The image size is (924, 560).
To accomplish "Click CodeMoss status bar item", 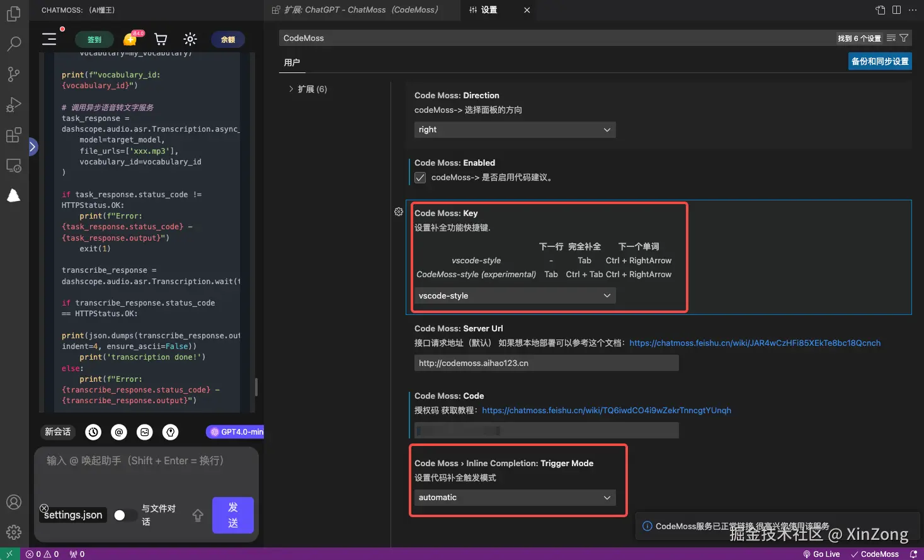I will coord(875,554).
